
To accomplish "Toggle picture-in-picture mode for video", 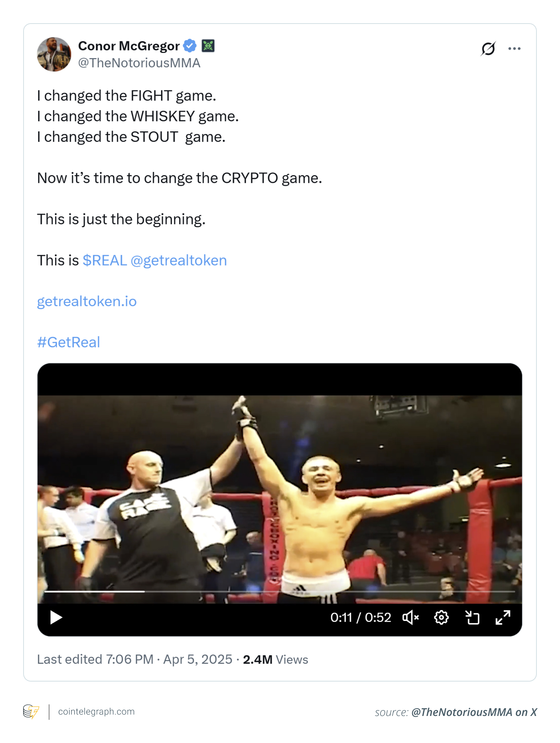I will [x=472, y=617].
